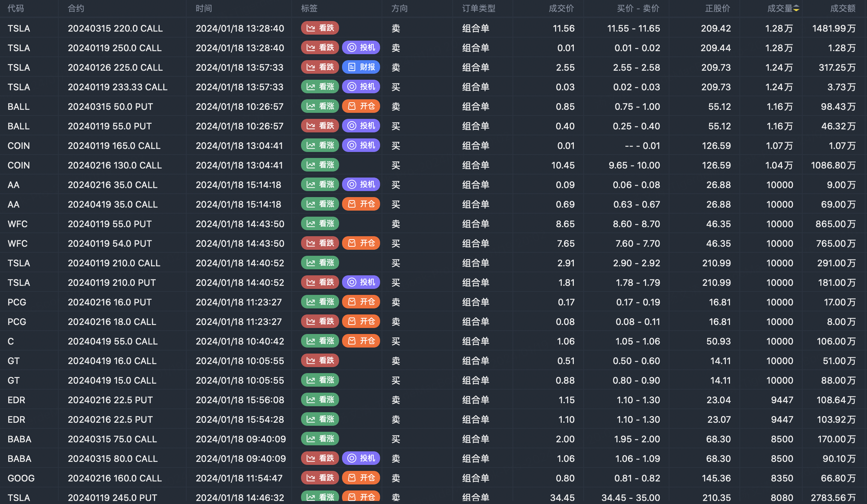Click the 看跌 tag on TSLA 220.0 CALL row
Image resolution: width=867 pixels, height=504 pixels.
tap(320, 28)
